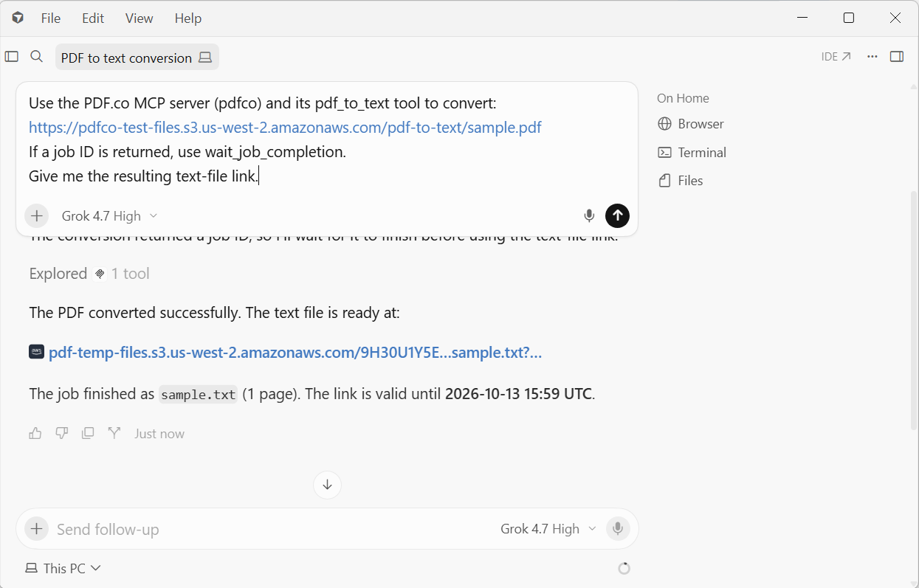
Task: Open Terminal in the On Home panel
Action: tap(692, 153)
